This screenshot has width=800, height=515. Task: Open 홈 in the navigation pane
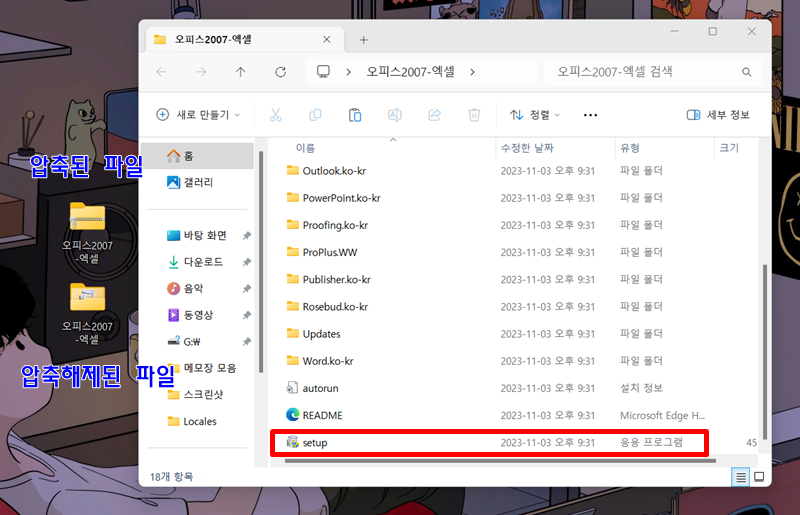[197, 156]
